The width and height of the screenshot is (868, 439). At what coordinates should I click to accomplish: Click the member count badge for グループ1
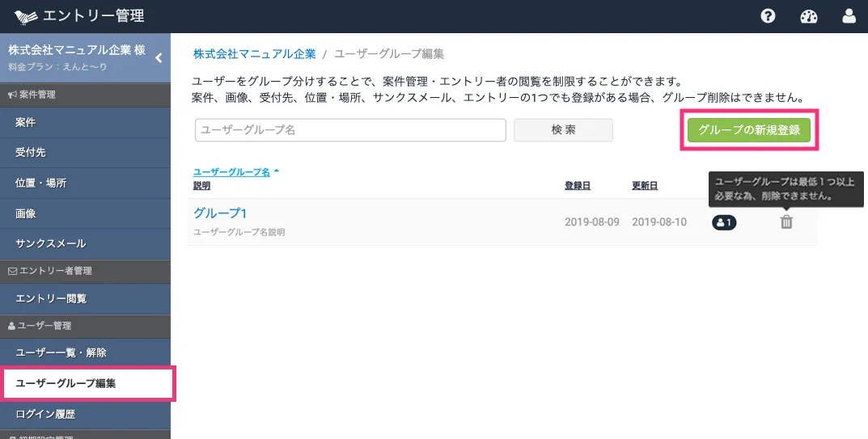[x=724, y=222]
